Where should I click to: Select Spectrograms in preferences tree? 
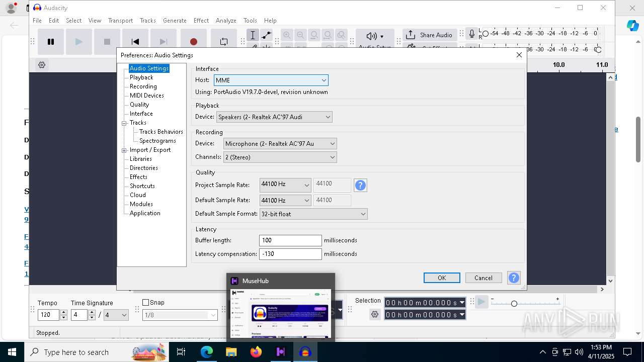[157, 141]
